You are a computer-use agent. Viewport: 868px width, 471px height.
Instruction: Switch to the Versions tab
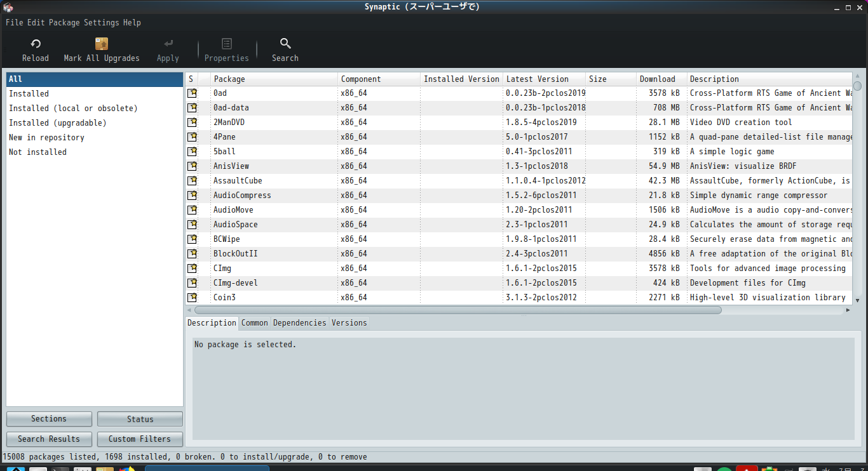point(349,322)
